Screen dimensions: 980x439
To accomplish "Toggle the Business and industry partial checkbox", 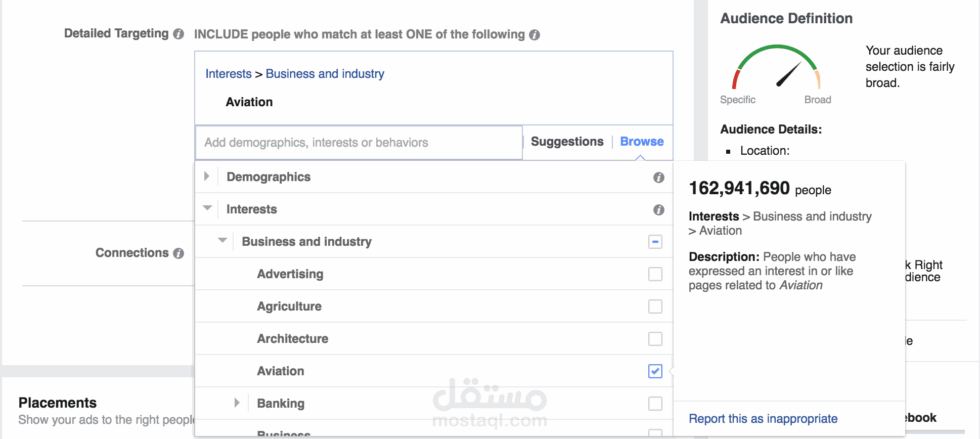I will coord(655,242).
